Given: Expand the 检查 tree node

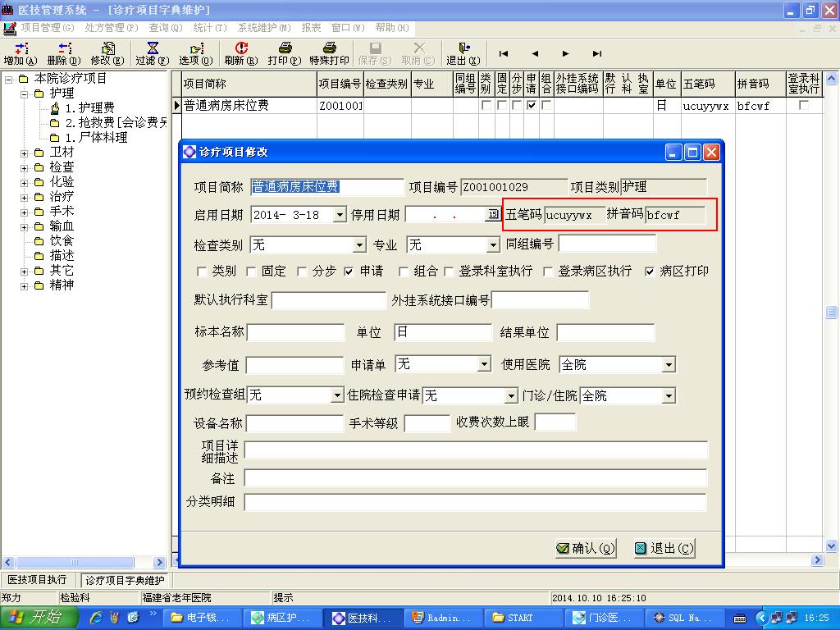Looking at the screenshot, I should point(24,168).
